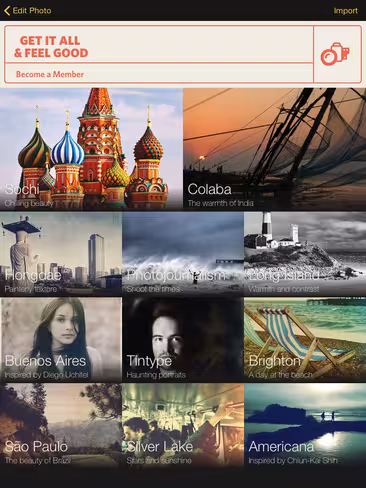366x488 pixels.
Task: Choose the São Paulo pack
Action: (x=61, y=425)
